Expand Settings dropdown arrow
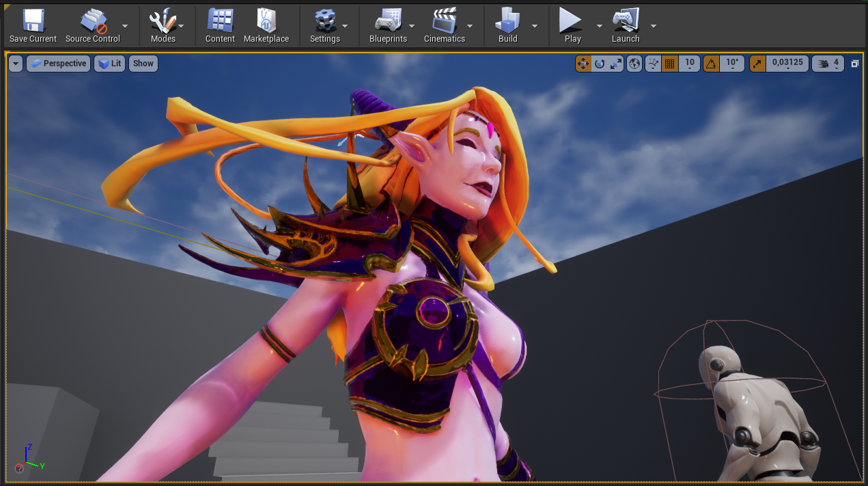This screenshot has height=486, width=868. [345, 26]
